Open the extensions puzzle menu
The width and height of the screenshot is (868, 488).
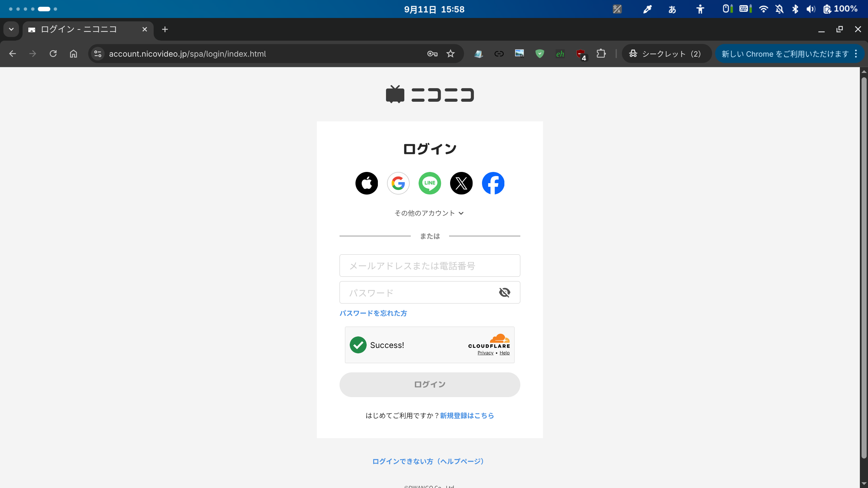(x=601, y=54)
